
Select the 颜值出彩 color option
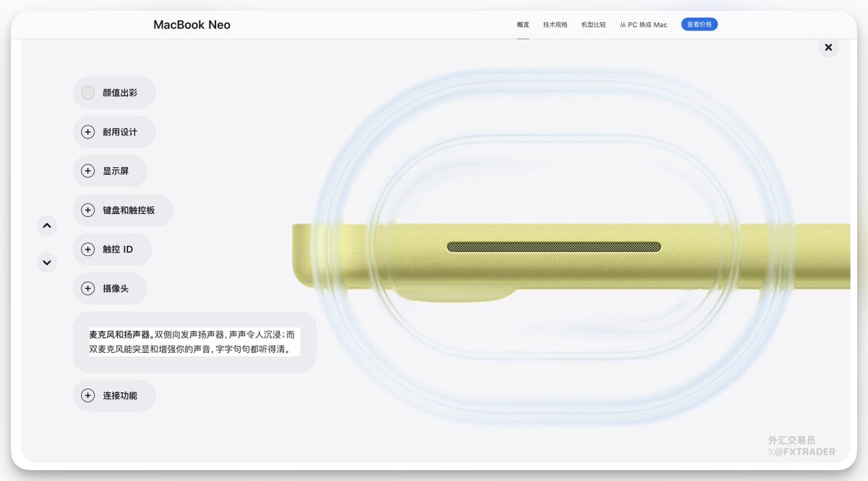pos(114,93)
